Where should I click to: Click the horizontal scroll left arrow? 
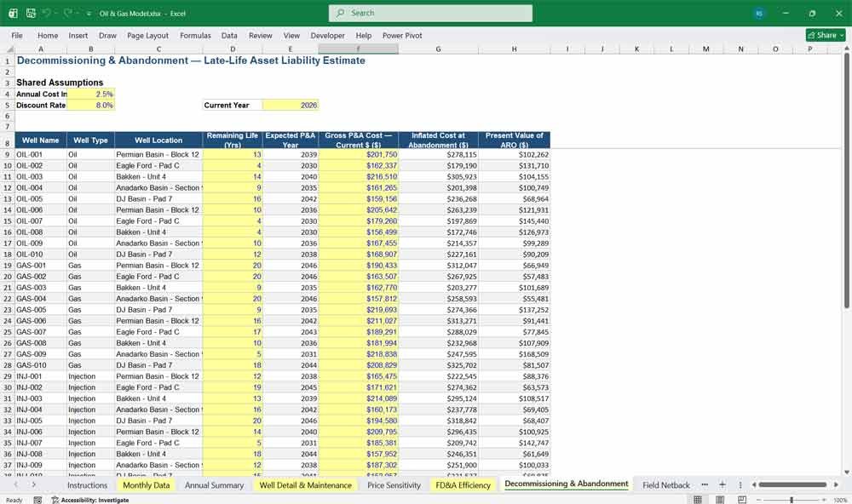(x=754, y=484)
